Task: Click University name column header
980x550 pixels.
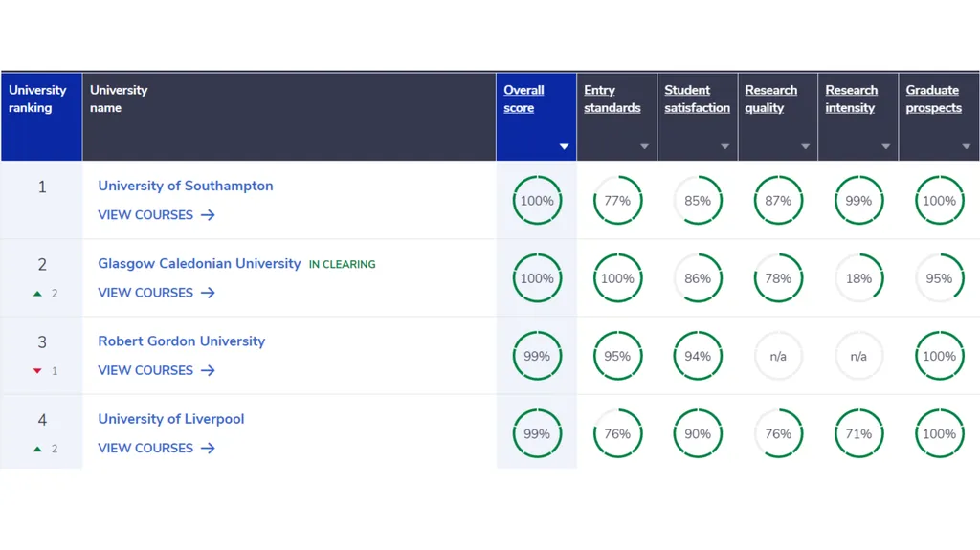Action: tap(289, 117)
